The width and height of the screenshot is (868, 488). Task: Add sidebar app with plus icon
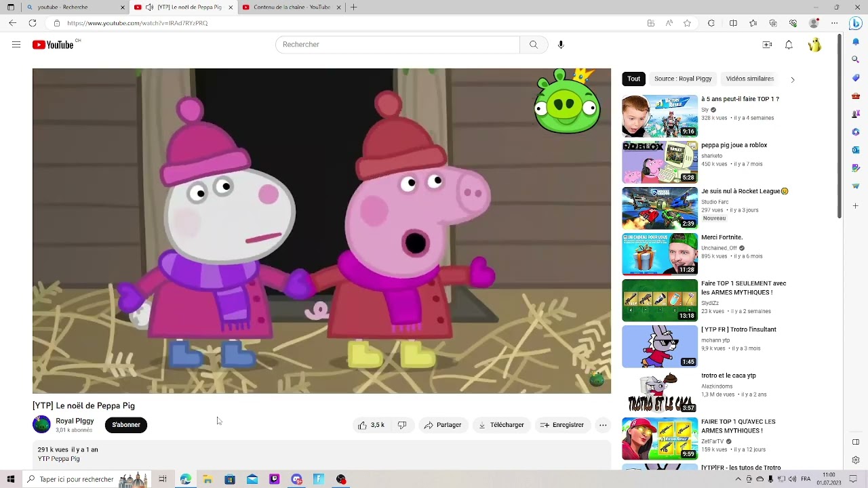pyautogui.click(x=856, y=206)
